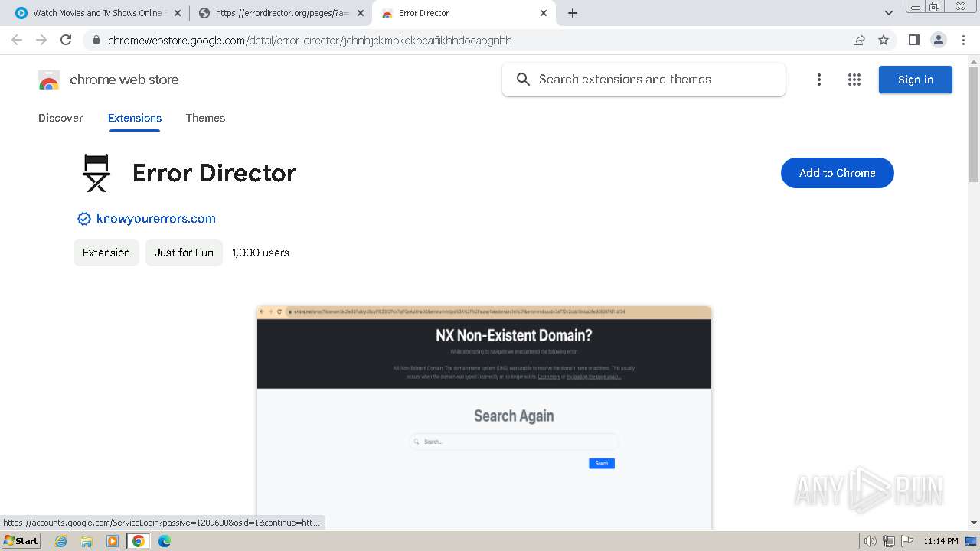Viewport: 980px width, 551px height.
Task: Click the Sign in button
Action: coord(915,80)
